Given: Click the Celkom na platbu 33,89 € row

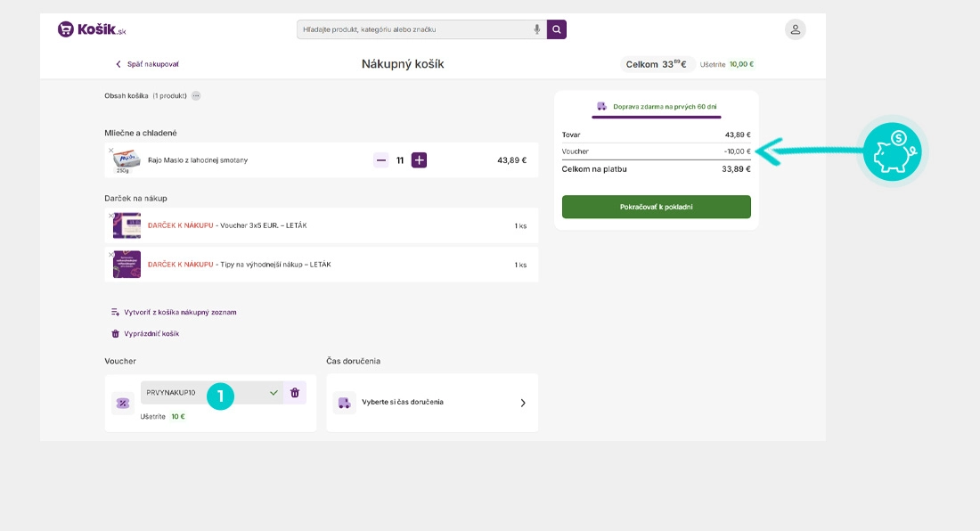Looking at the screenshot, I should pyautogui.click(x=657, y=169).
